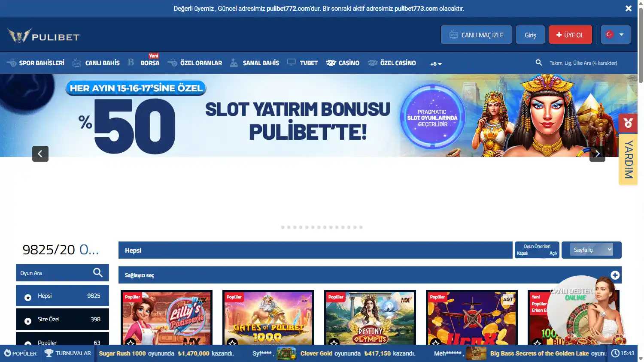Click the 9825/20 game counter text

[x=60, y=250]
